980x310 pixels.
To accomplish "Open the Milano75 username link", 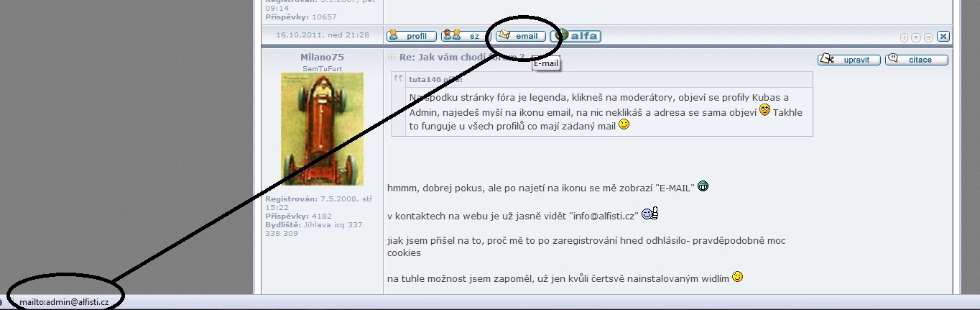I will click(322, 58).
